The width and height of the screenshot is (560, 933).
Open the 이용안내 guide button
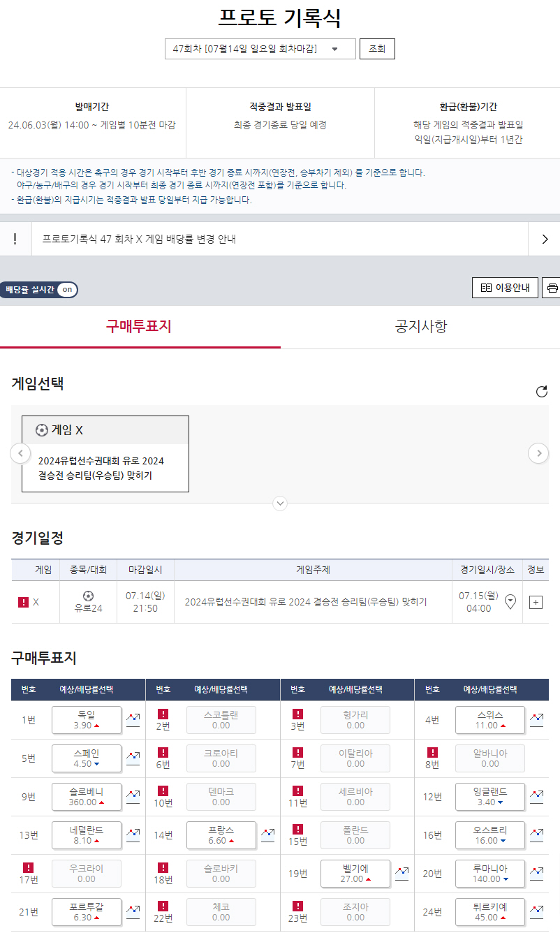tap(505, 288)
